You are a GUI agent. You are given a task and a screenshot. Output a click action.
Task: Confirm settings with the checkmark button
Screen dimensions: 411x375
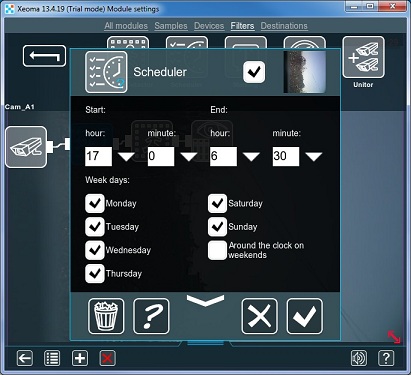(305, 316)
